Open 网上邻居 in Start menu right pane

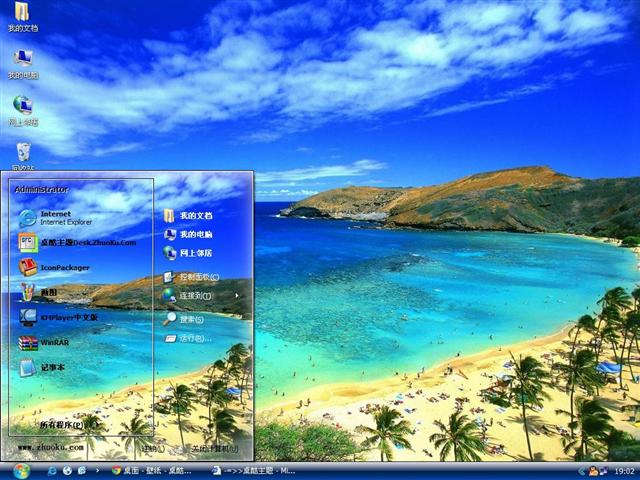coord(188,253)
